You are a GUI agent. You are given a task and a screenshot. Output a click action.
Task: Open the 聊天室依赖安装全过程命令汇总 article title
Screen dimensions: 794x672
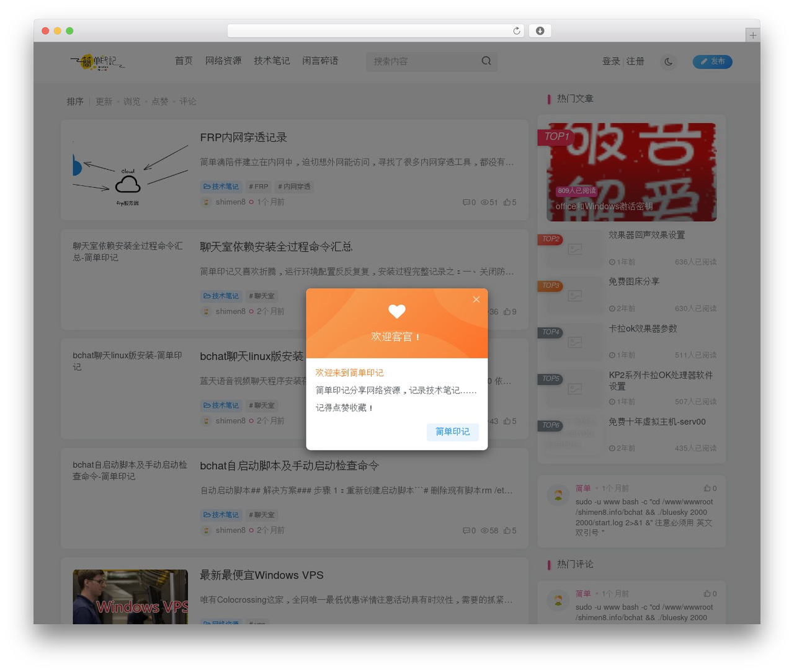coord(276,247)
